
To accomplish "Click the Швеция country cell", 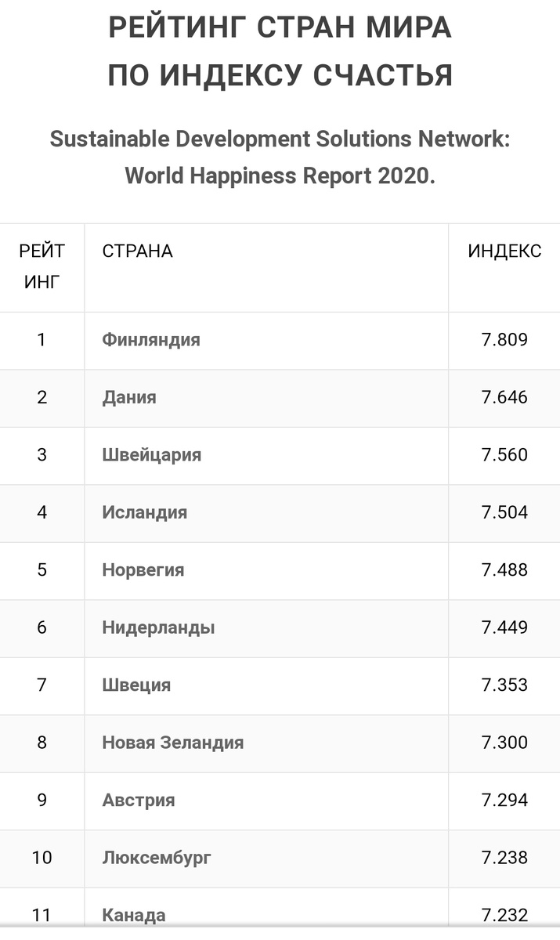I will click(136, 685).
